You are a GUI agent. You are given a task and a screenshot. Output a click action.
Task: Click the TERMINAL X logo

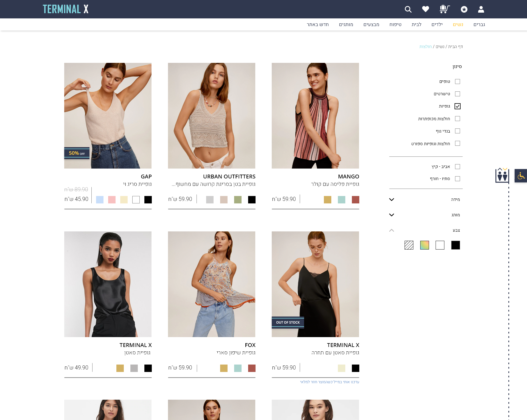66,9
